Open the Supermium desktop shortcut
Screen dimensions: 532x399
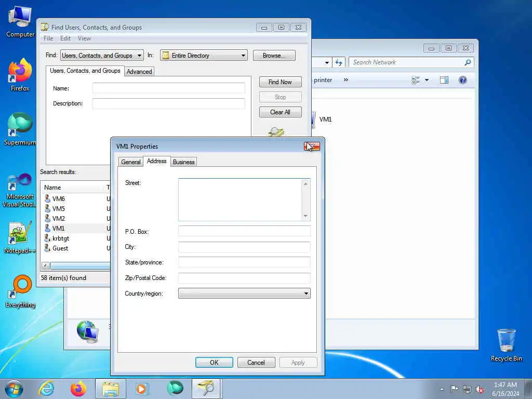coord(20,129)
